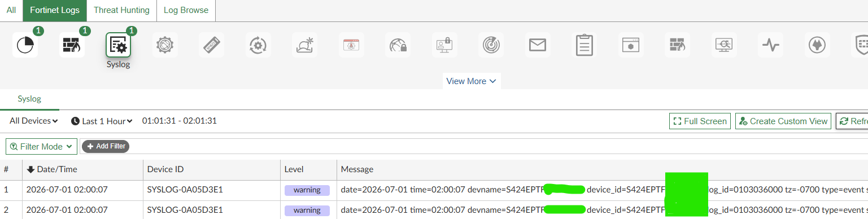Viewport: 868px width, 219px height.
Task: Select the firewall log type icon with badge
Action: 72,45
